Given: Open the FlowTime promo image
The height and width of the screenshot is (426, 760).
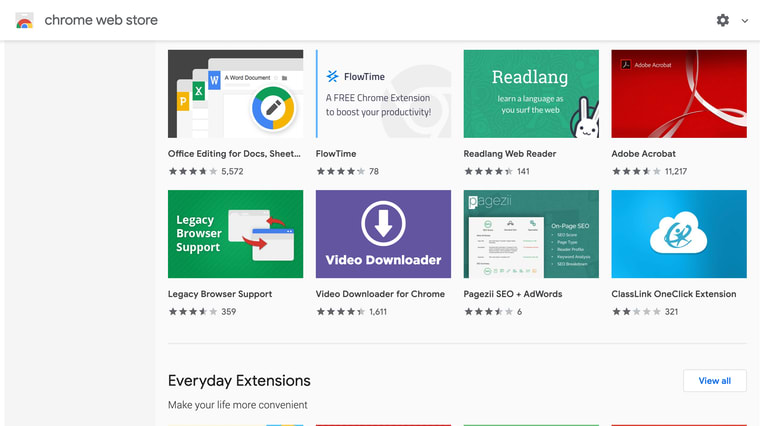Looking at the screenshot, I should pos(383,94).
